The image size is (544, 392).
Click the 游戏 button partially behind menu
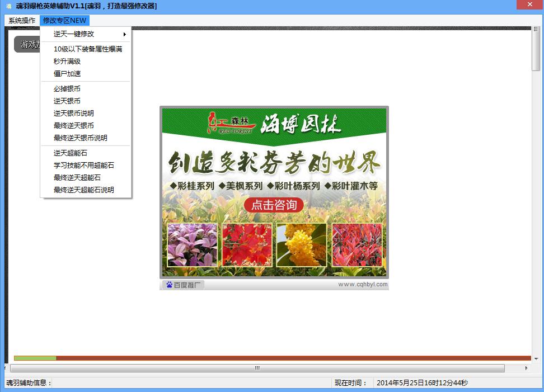coord(27,44)
